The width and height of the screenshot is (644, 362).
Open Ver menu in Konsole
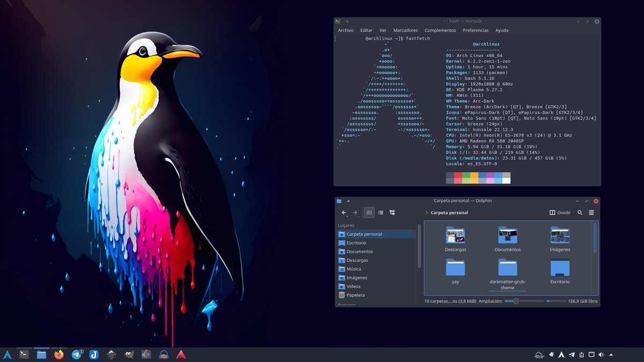click(383, 31)
